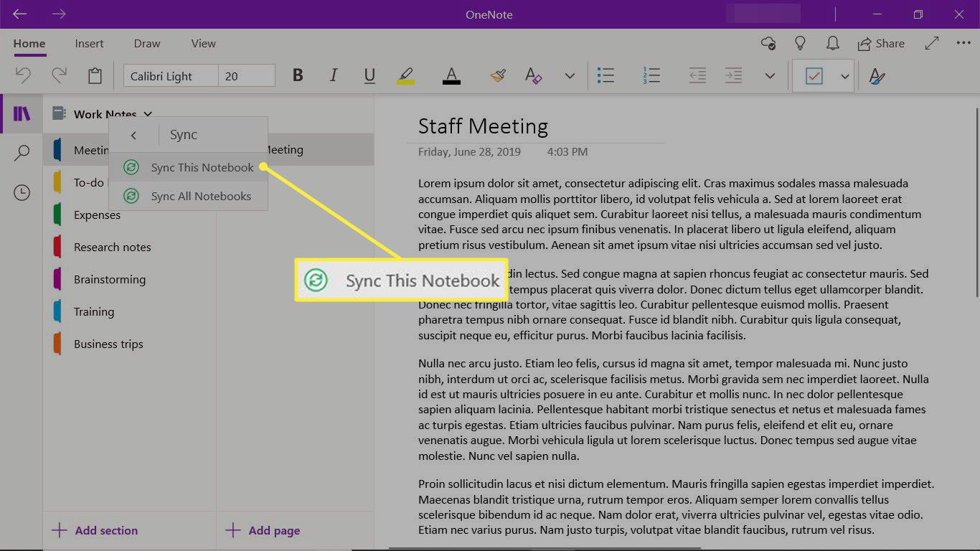Choose Sync This Notebook
Image resolution: width=980 pixels, height=551 pixels.
click(188, 167)
